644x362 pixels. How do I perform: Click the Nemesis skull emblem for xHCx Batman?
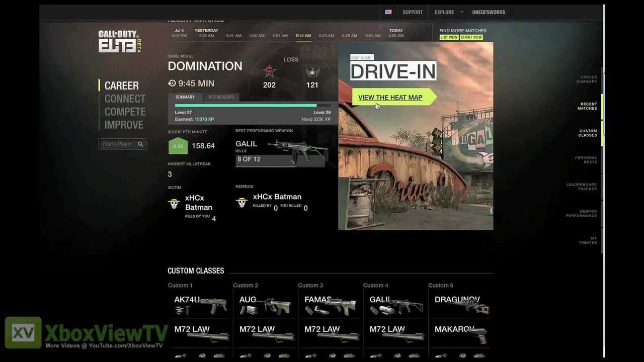point(242,202)
